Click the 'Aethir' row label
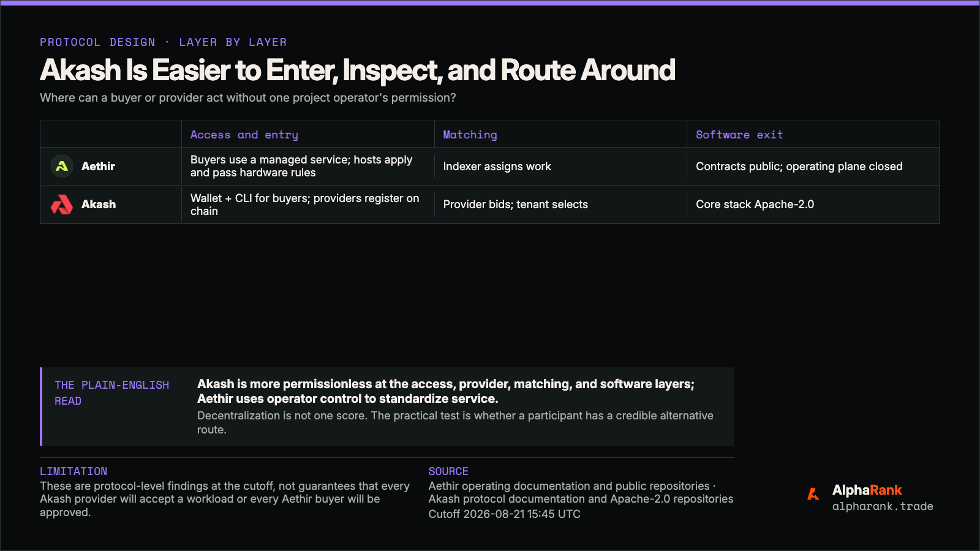Viewport: 980px width, 551px height. (x=98, y=167)
